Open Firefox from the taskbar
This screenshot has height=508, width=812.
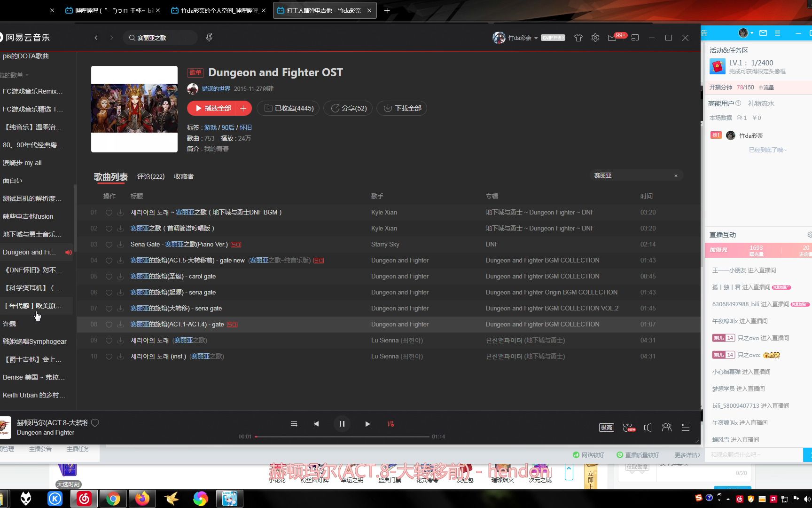142,499
